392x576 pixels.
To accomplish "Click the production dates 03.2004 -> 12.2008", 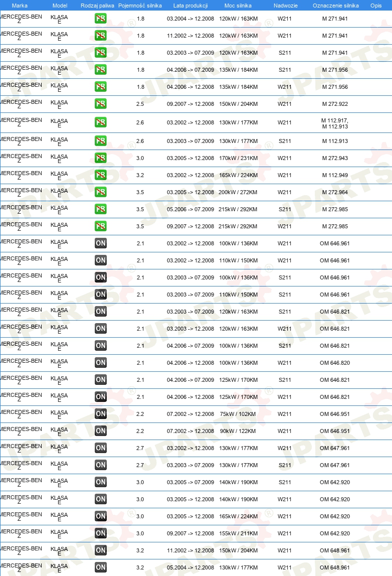I will (190, 19).
